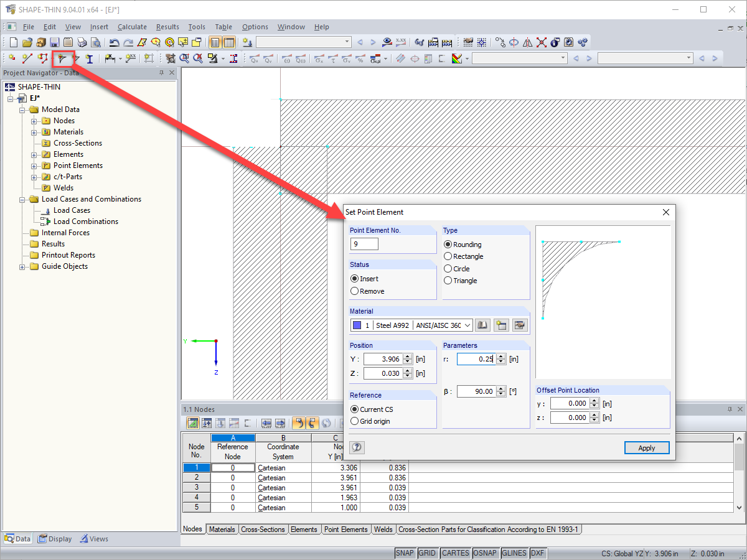
Task: Click the info icon in the top toolbar
Action: coord(555,42)
